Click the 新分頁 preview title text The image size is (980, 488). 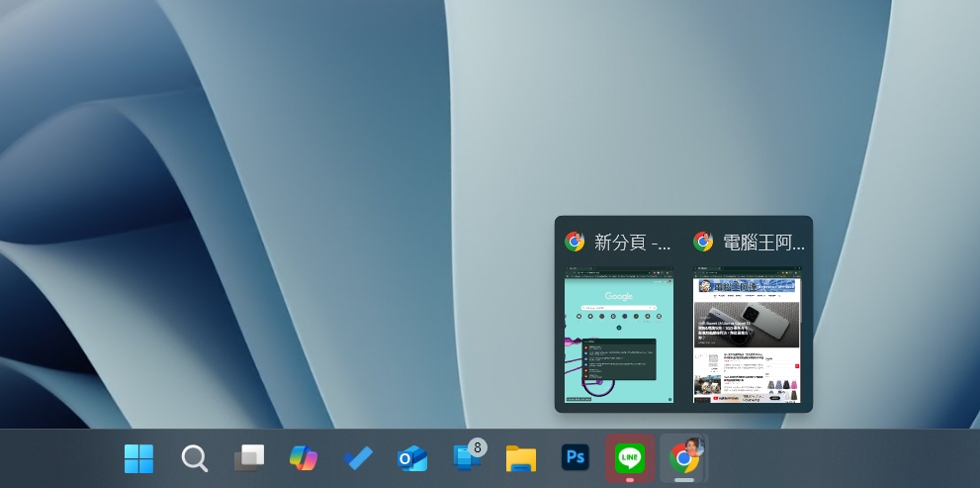[633, 243]
